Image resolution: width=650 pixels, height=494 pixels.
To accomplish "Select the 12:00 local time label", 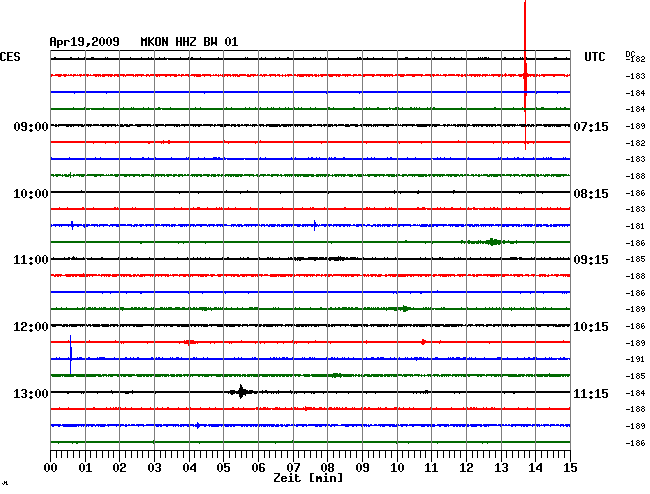I will [x=31, y=327].
